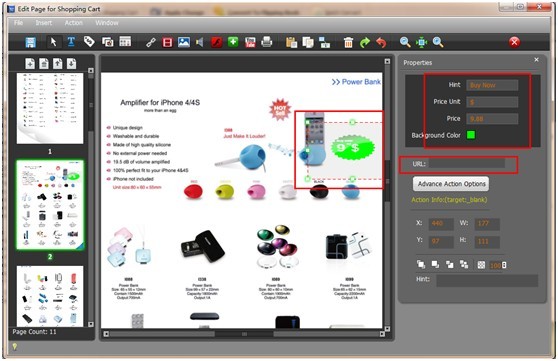Image resolution: width=558 pixels, height=361 pixels.
Task: Click the zoom in magnifier icon
Action: 405,42
